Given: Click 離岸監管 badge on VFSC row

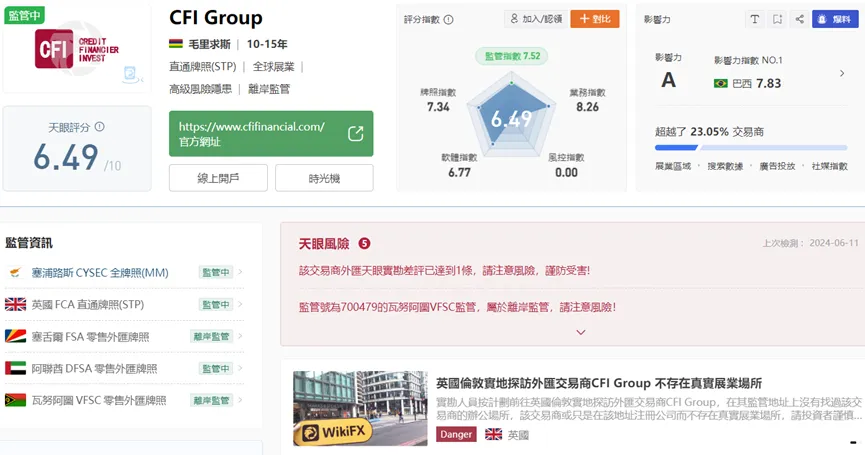Looking at the screenshot, I should pyautogui.click(x=211, y=400).
